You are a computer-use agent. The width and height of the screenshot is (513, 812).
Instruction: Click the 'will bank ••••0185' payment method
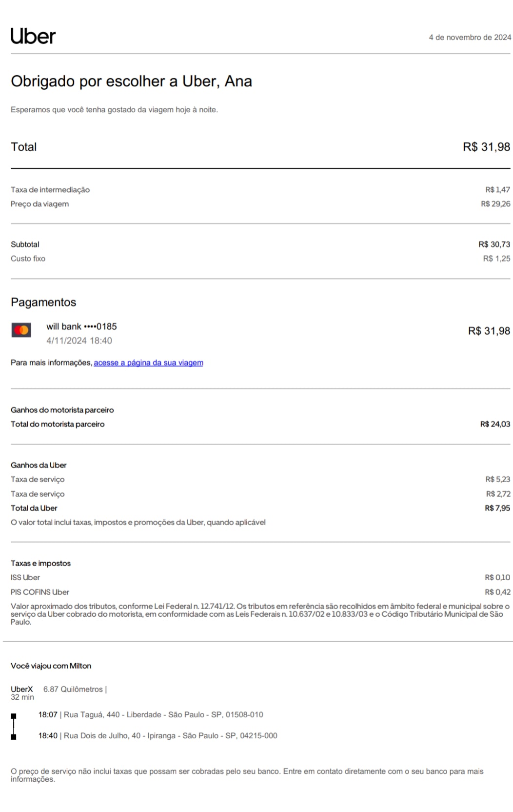coord(81,326)
